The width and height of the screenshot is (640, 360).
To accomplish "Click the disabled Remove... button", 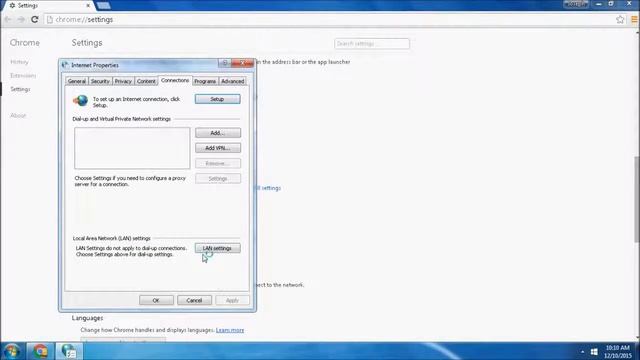I will point(218,164).
